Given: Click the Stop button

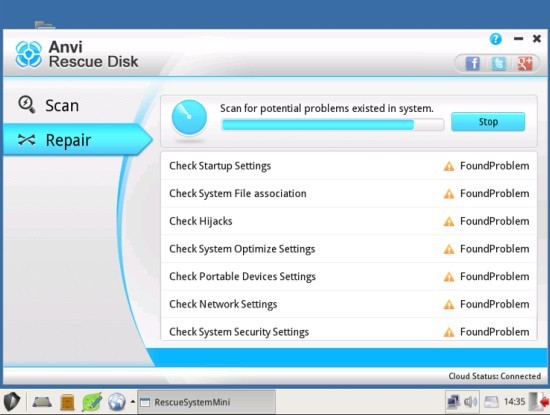Looking at the screenshot, I should coord(488,122).
